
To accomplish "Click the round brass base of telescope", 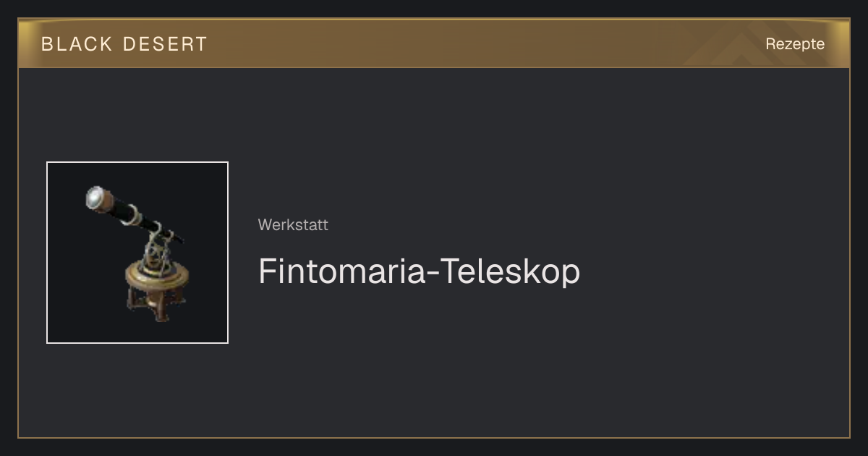I will coord(158,275).
